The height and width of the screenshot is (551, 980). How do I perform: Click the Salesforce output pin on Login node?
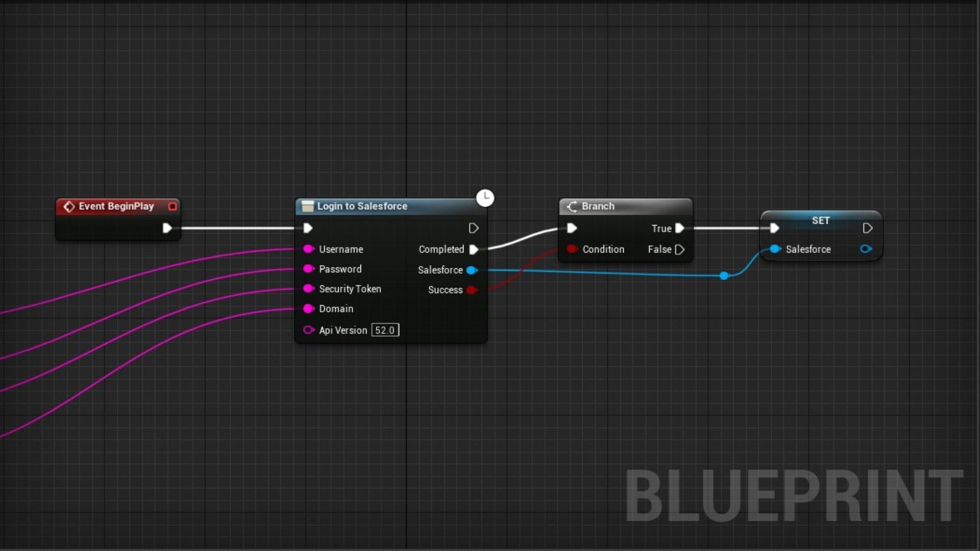tap(473, 270)
